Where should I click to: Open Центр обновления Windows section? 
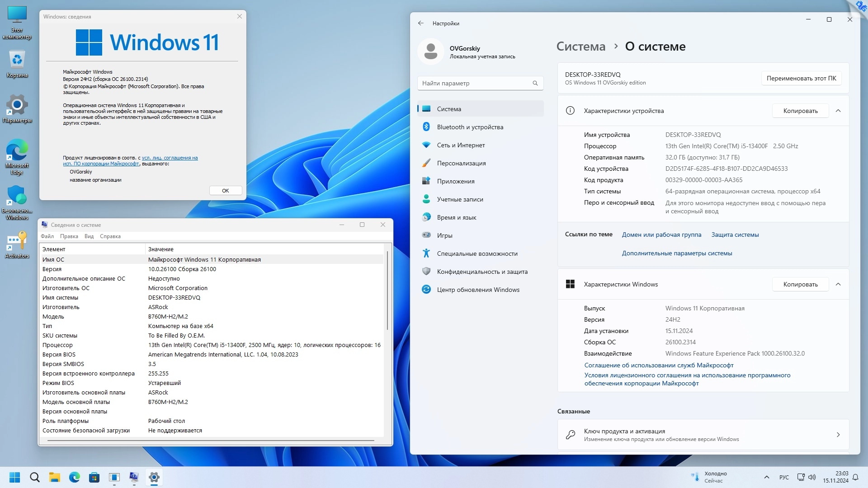click(x=478, y=290)
